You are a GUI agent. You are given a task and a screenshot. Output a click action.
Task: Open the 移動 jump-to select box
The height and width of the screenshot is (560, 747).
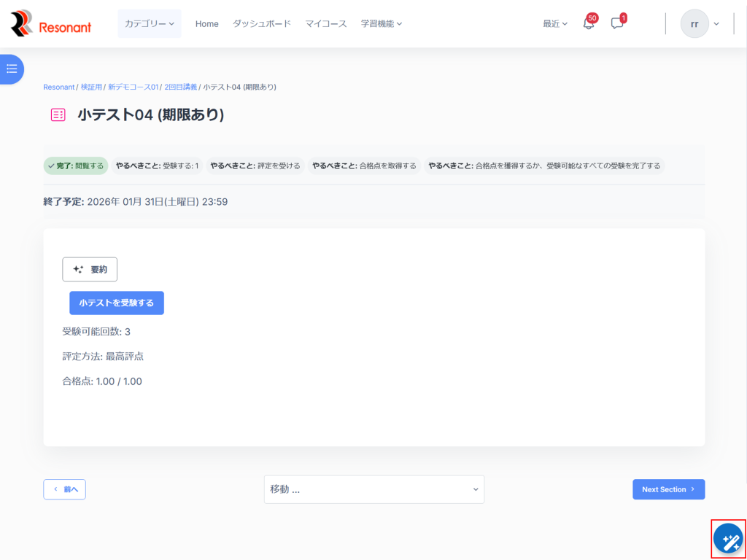pyautogui.click(x=373, y=489)
